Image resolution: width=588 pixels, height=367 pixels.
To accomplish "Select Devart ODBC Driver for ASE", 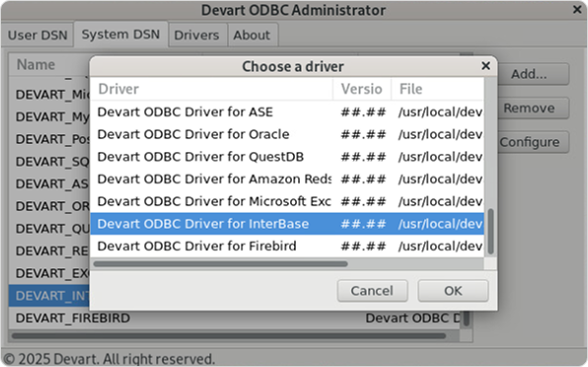I will click(287, 111).
